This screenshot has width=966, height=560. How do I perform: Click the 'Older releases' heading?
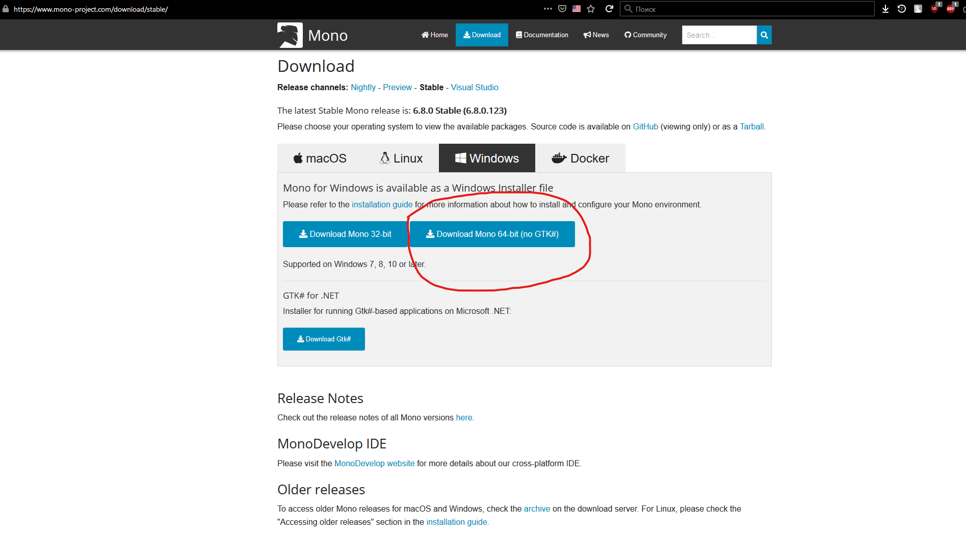[321, 490]
